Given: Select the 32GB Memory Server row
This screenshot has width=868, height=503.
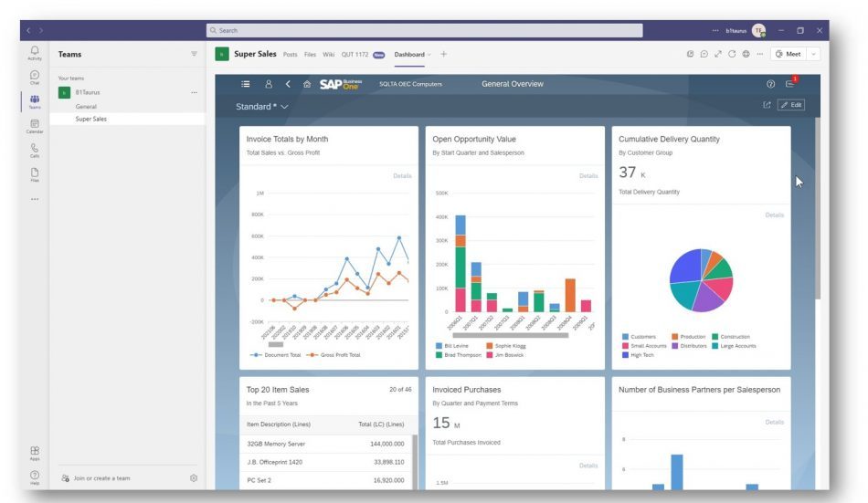Looking at the screenshot, I should 327,444.
